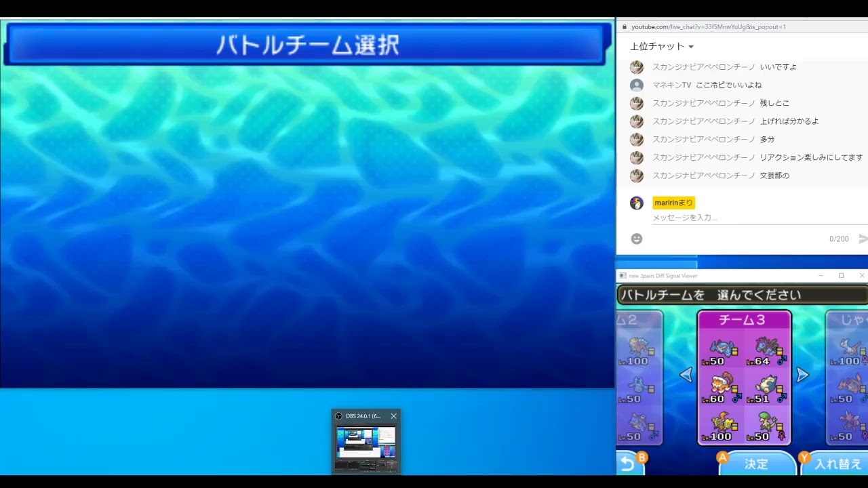The width and height of the screenshot is (868, 488).
Task: Confirm team with the A 決定 button
Action: (756, 463)
